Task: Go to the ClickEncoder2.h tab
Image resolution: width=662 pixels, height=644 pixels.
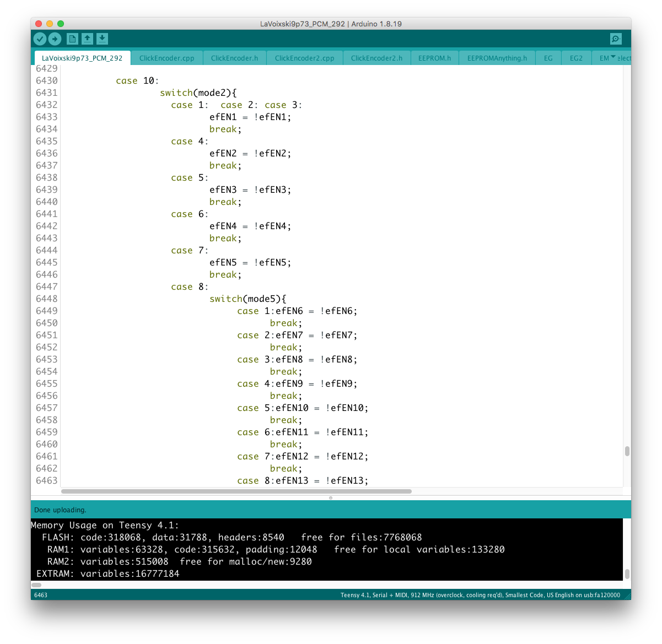Action: tap(376, 58)
